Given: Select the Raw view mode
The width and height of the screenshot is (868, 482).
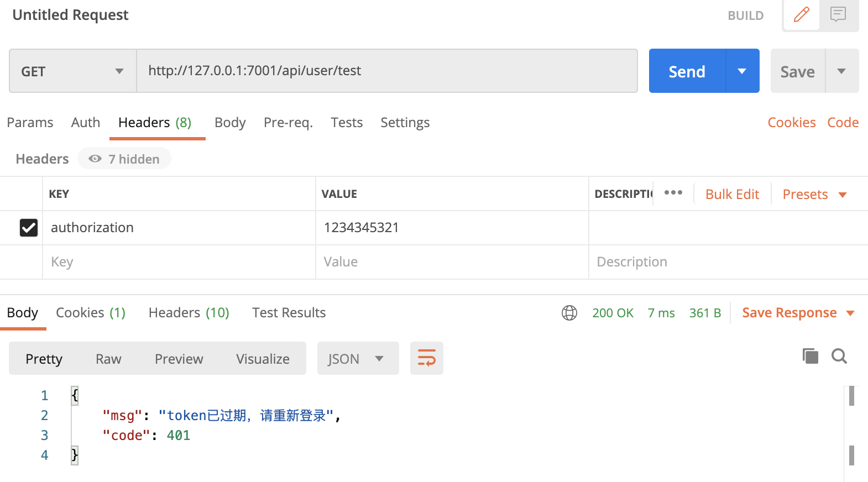Looking at the screenshot, I should click(108, 359).
